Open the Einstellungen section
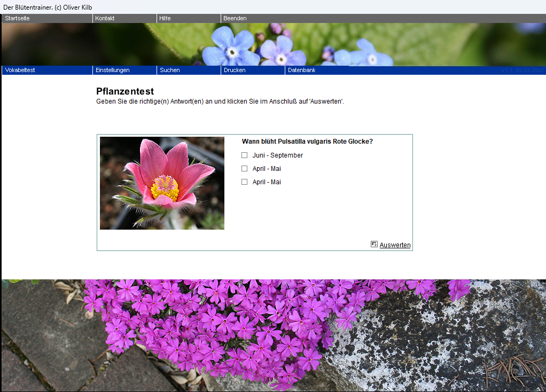 (113, 70)
